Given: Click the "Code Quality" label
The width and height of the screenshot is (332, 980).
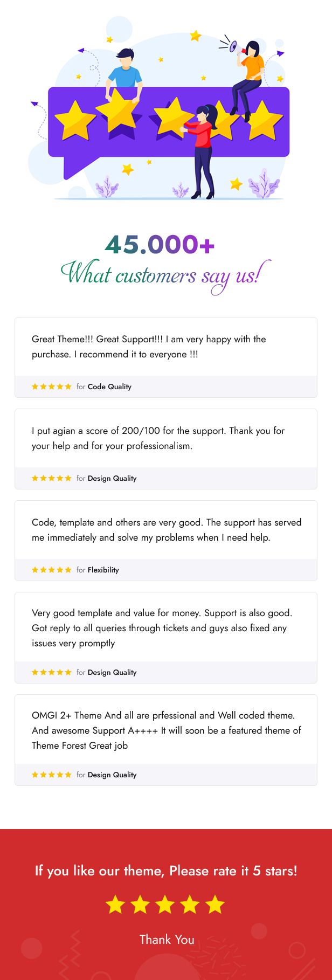Looking at the screenshot, I should [109, 387].
